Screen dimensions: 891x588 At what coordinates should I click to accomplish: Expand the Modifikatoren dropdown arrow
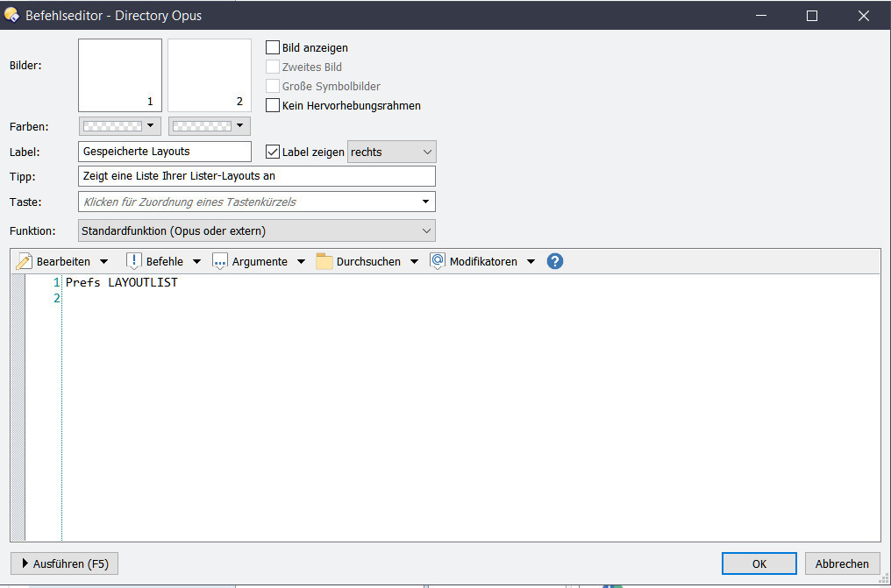pos(531,262)
